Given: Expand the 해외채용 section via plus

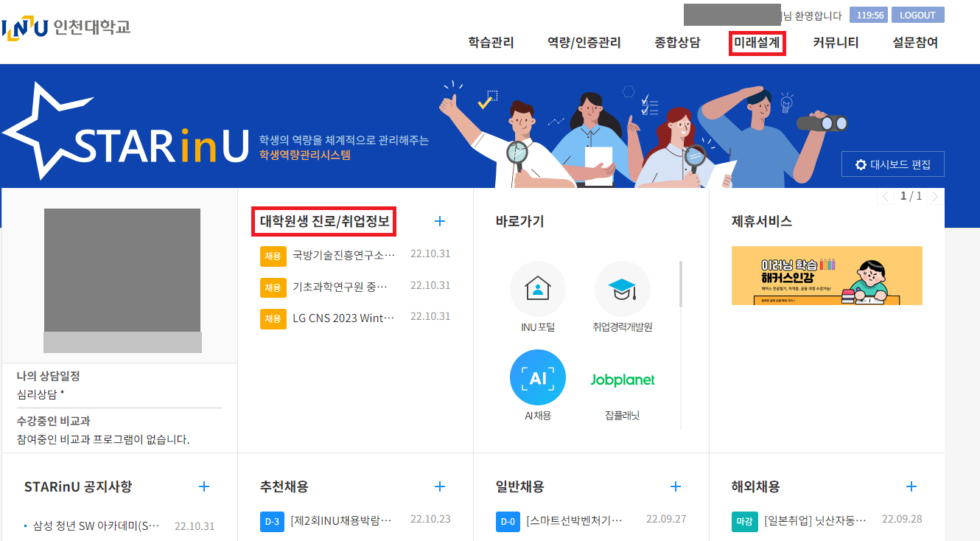Looking at the screenshot, I should click(x=911, y=486).
